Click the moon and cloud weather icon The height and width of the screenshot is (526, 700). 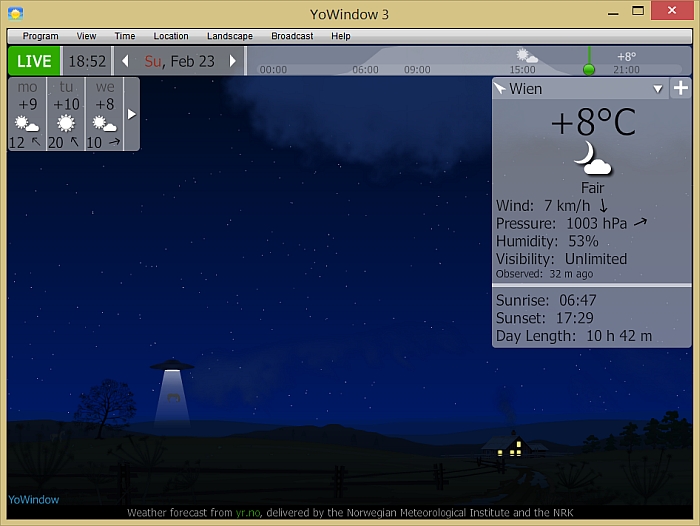[x=592, y=158]
